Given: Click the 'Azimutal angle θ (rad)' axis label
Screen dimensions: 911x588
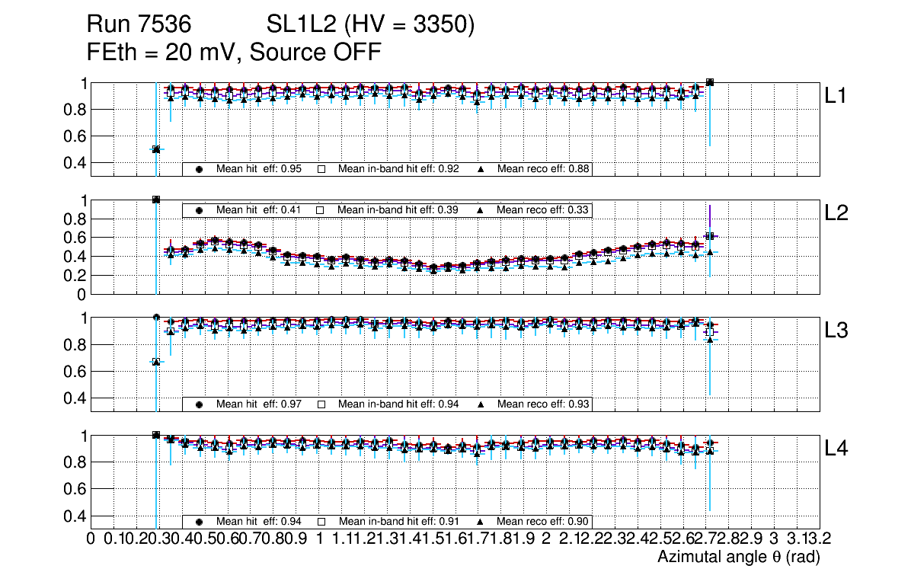Looking at the screenshot, I should click(x=738, y=558).
